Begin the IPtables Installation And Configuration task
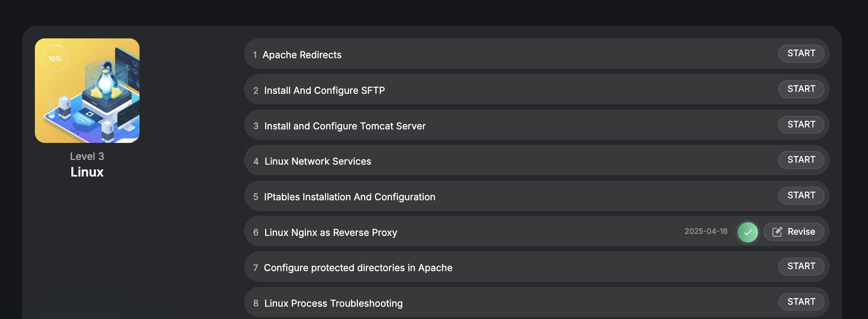 (x=801, y=196)
